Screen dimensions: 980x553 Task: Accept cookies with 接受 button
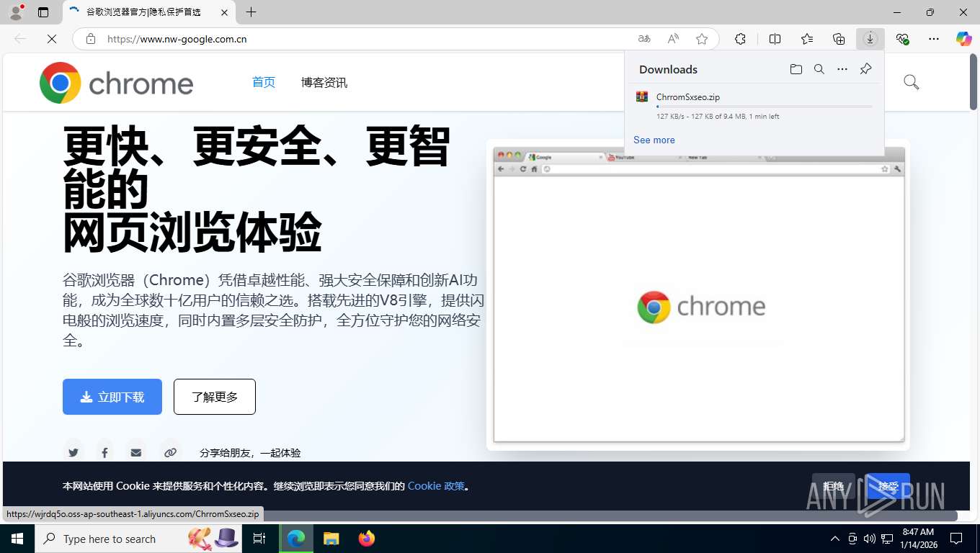click(888, 486)
